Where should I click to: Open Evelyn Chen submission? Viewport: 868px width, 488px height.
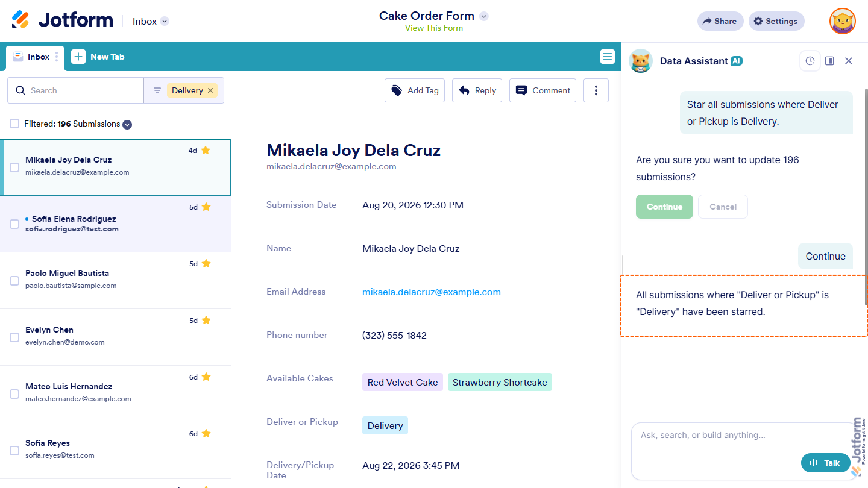tap(115, 337)
